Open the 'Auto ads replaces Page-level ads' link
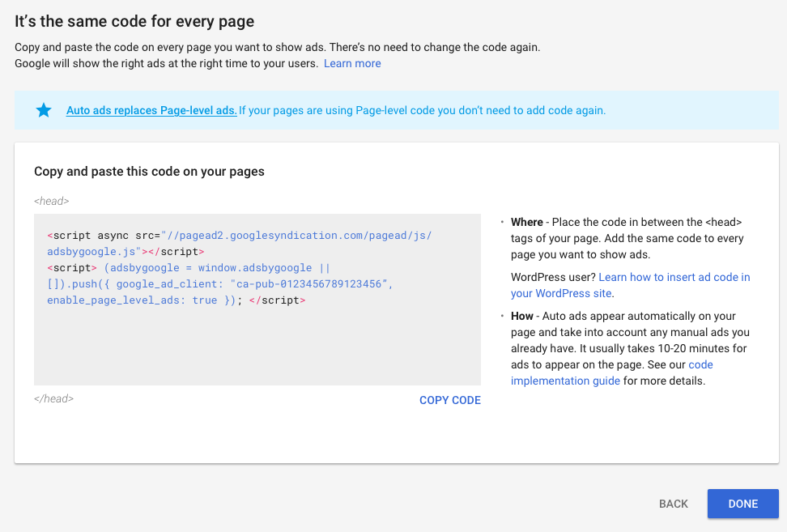The width and height of the screenshot is (787, 532). (151, 110)
